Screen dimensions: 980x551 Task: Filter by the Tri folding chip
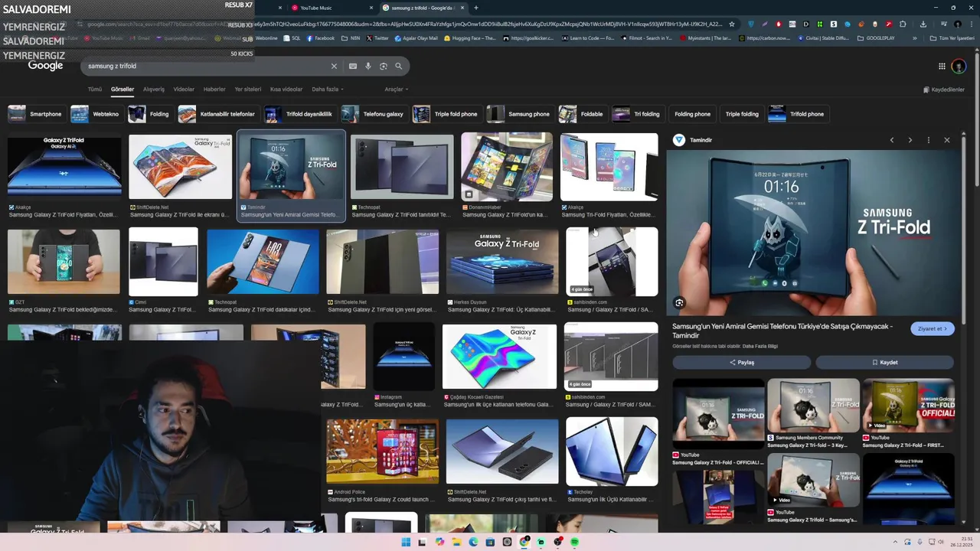pyautogui.click(x=637, y=114)
